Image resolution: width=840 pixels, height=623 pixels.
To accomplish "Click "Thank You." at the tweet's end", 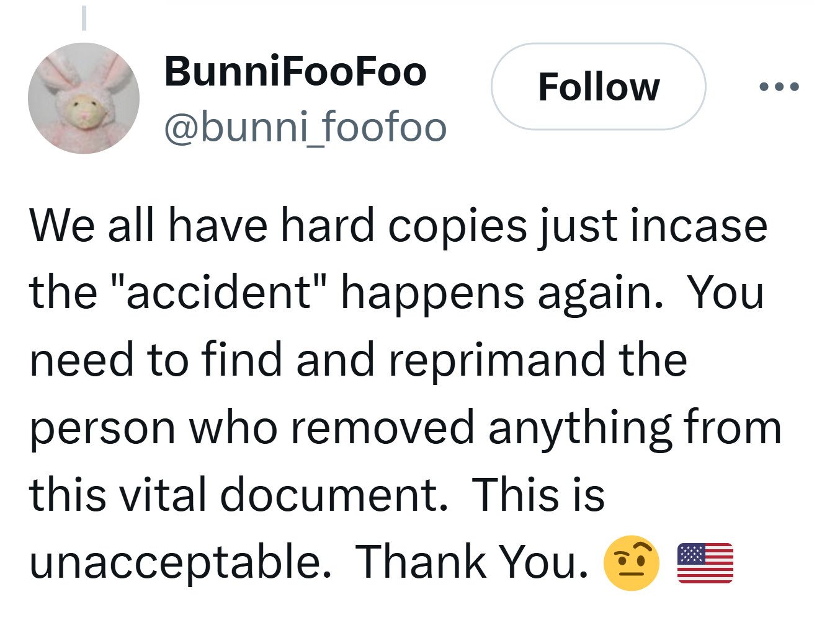I will (x=471, y=562).
